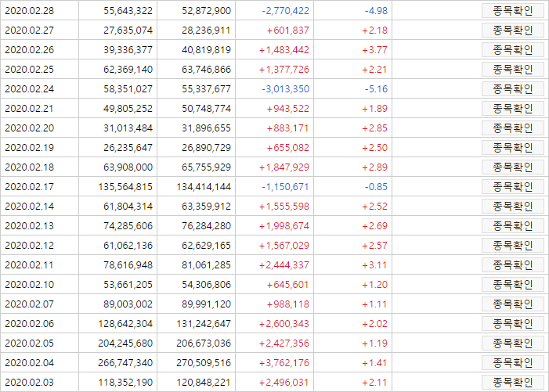Click the gain amount +601,837

pyautogui.click(x=287, y=31)
